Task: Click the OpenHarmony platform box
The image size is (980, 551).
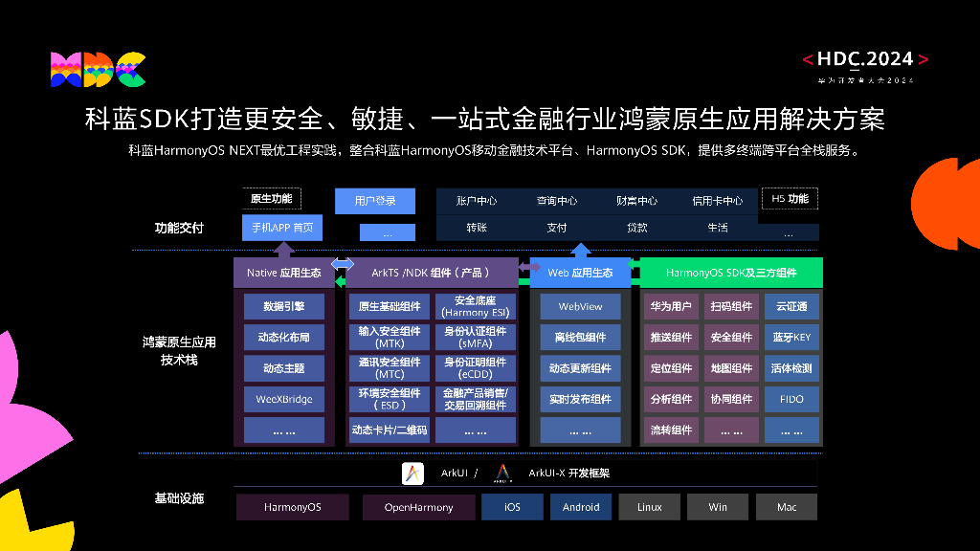Action: 419,507
